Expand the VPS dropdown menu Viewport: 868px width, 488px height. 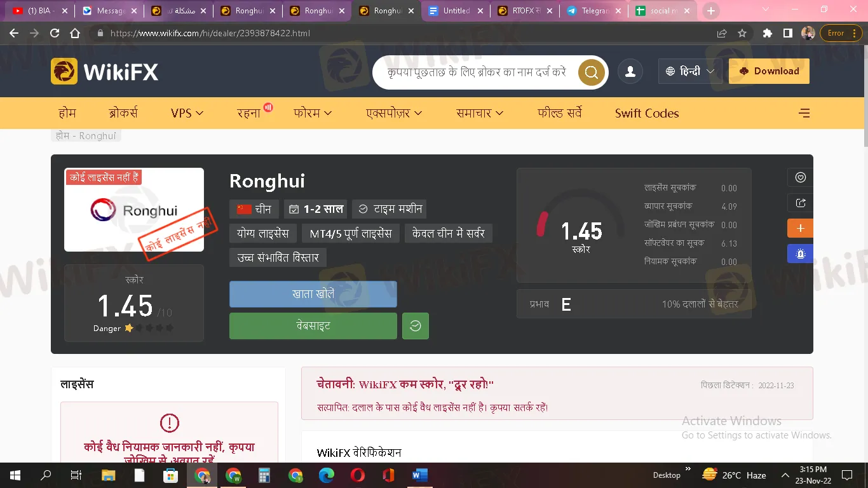187,113
